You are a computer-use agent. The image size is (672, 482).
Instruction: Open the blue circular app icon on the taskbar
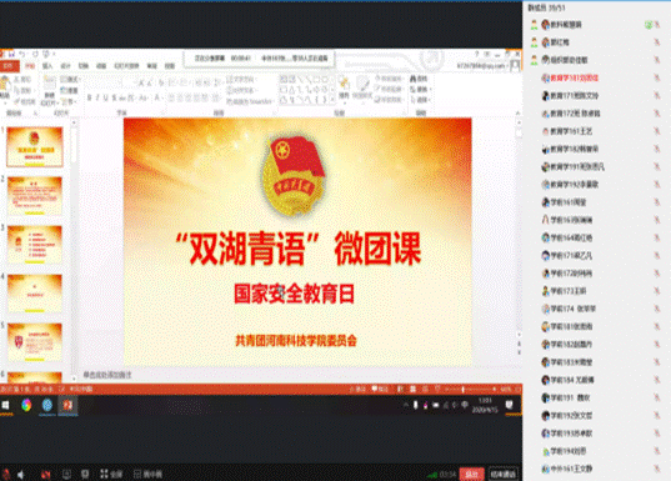47,405
